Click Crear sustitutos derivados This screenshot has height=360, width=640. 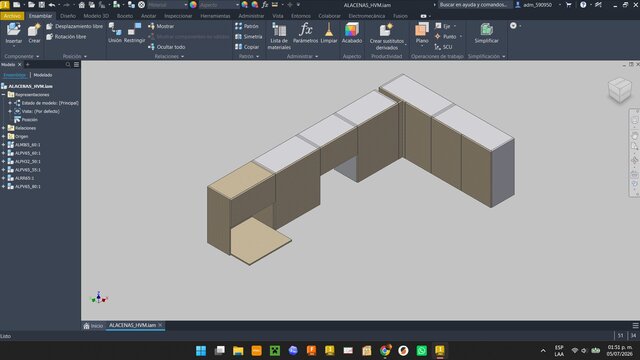(387, 36)
